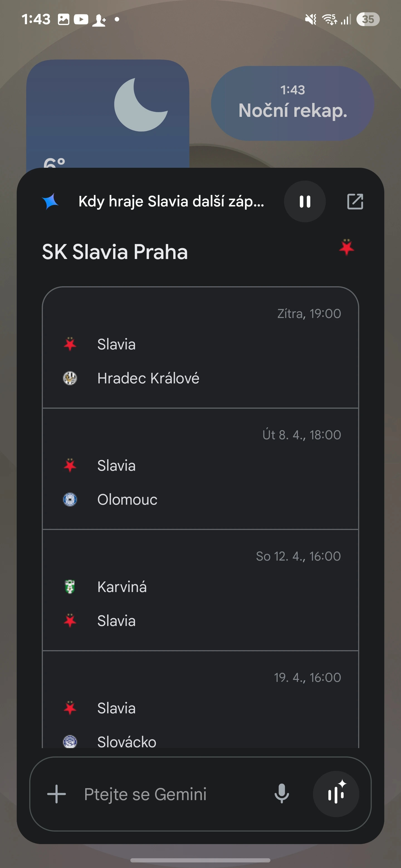Viewport: 401px width, 868px height.
Task: Pause the Gemini spoken response
Action: coord(305,201)
